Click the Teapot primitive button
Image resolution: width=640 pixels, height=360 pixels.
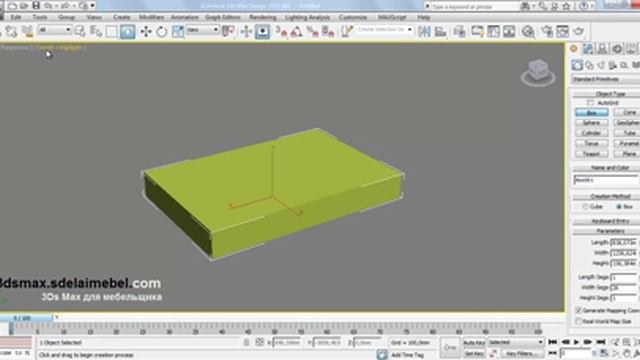point(591,154)
